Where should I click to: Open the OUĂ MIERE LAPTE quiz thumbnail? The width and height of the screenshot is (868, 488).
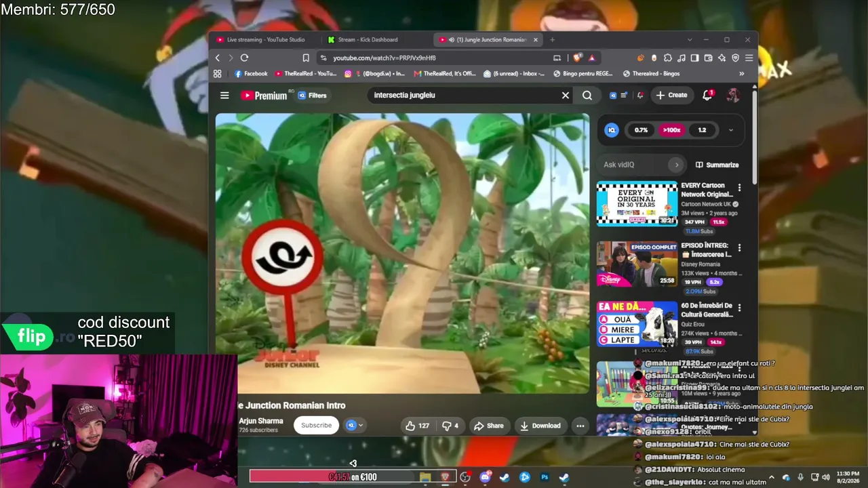point(637,324)
